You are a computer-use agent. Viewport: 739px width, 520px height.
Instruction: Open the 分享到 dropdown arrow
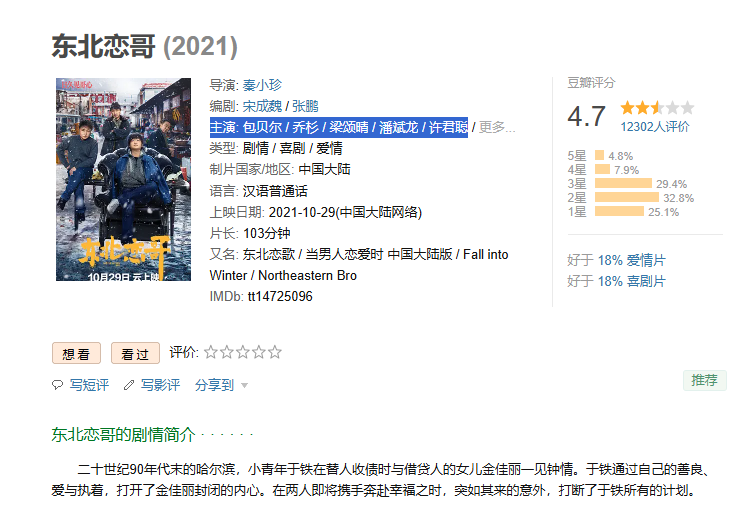(245, 386)
